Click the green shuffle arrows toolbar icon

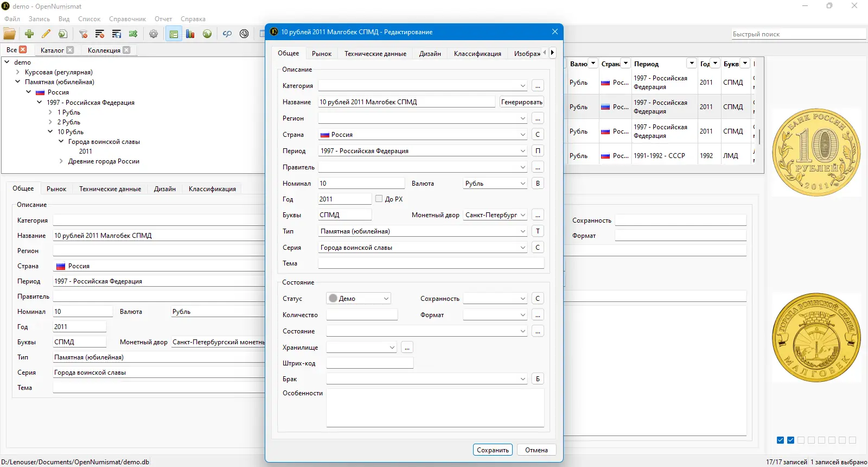click(x=133, y=34)
